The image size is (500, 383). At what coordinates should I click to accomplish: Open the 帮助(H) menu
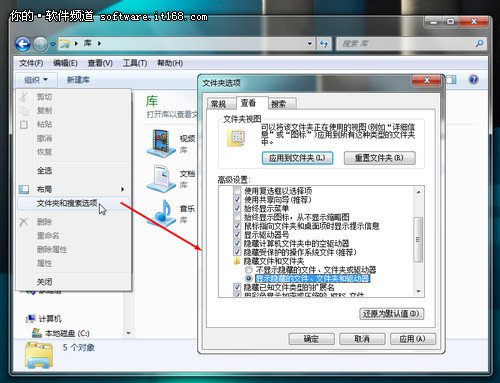coord(170,63)
